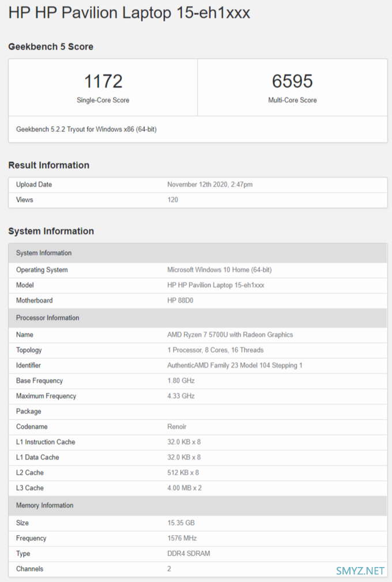Click the Single-Core Score label
Image resolution: width=392 pixels, height=582 pixels.
[x=103, y=100]
